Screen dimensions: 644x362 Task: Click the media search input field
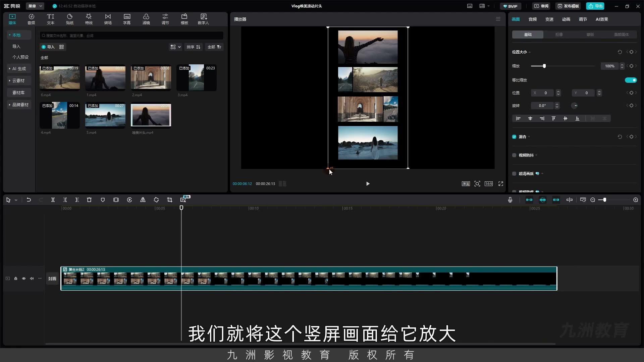click(131, 36)
